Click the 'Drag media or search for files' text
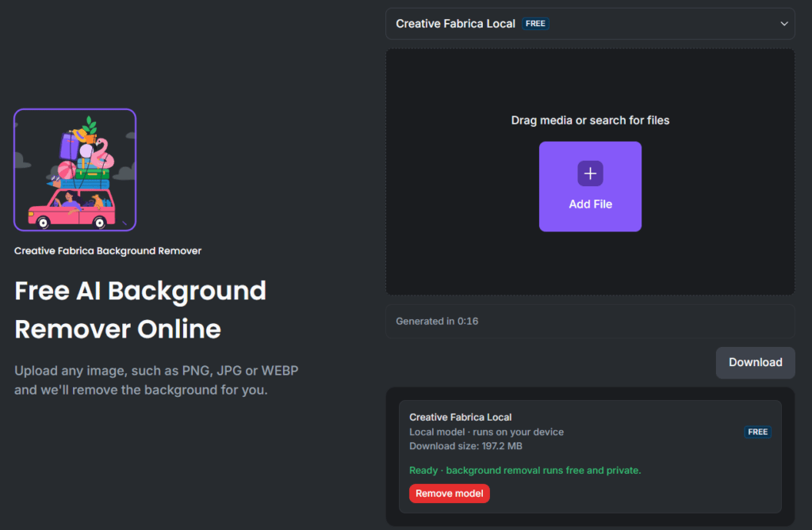 click(590, 120)
